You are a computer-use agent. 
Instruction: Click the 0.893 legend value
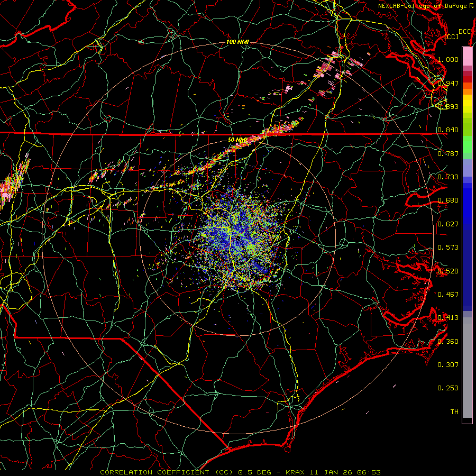point(448,106)
